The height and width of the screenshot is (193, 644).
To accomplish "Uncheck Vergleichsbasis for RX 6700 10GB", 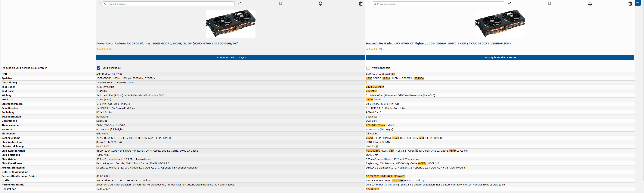I will tap(98, 68).
